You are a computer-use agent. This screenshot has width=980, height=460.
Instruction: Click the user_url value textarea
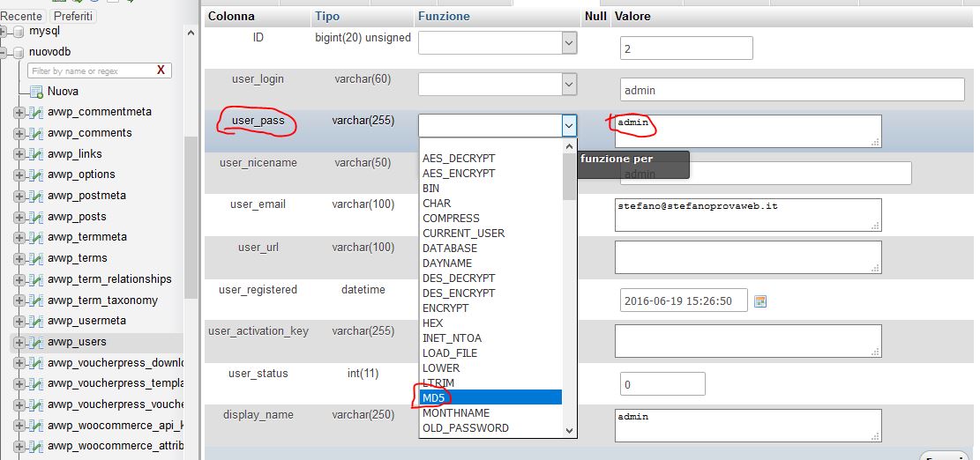748,257
